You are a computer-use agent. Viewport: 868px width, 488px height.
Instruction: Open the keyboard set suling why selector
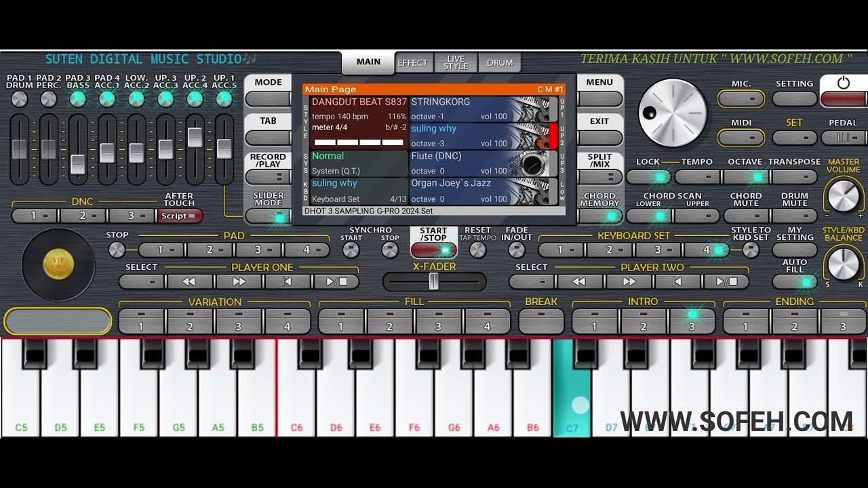click(x=359, y=191)
